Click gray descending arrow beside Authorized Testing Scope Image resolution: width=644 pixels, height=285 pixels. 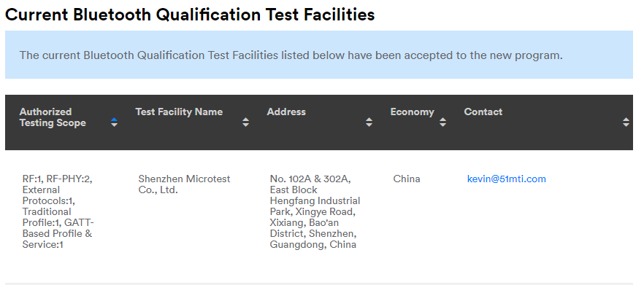(x=114, y=125)
